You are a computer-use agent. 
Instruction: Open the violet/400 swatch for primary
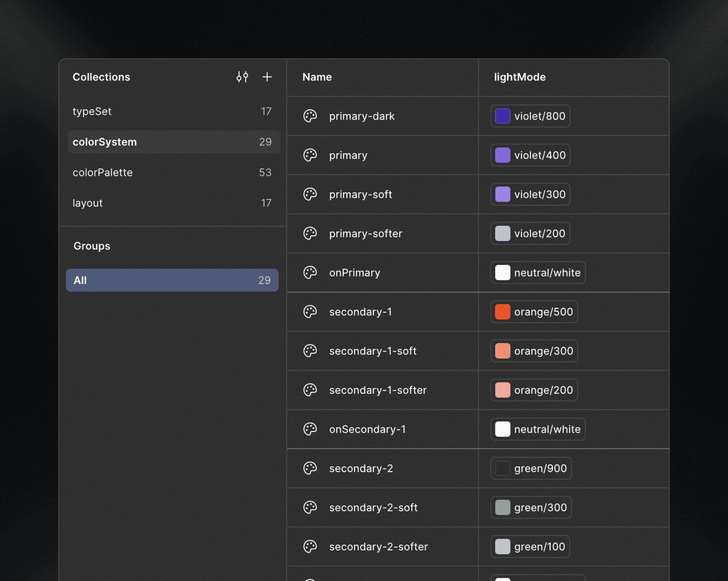click(x=530, y=155)
